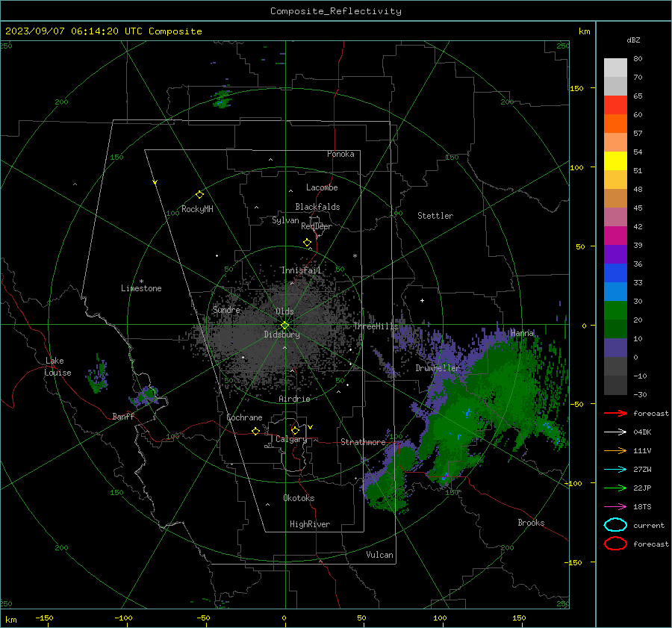Click the asterisk marker above Limestone
Screen dimensions: 672x628
pyautogui.click(x=141, y=282)
